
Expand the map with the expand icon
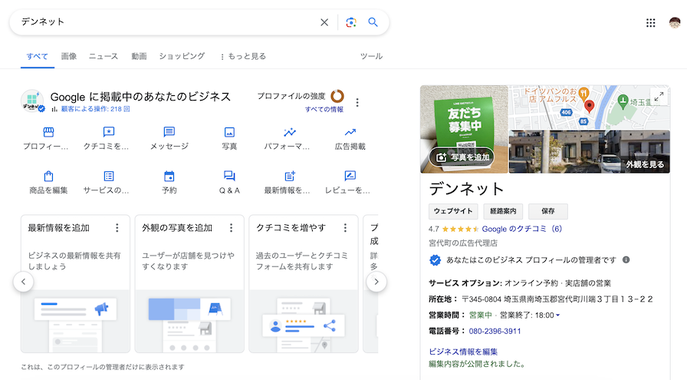click(659, 96)
